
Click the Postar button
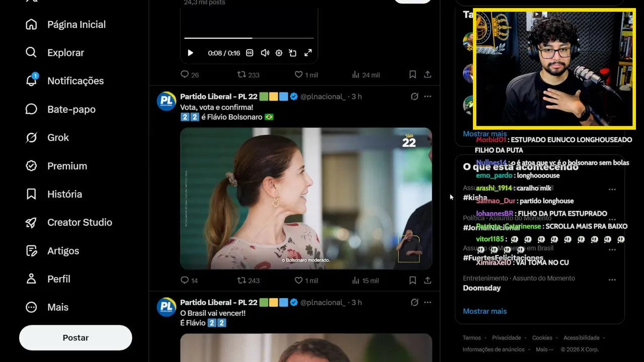pos(75,338)
